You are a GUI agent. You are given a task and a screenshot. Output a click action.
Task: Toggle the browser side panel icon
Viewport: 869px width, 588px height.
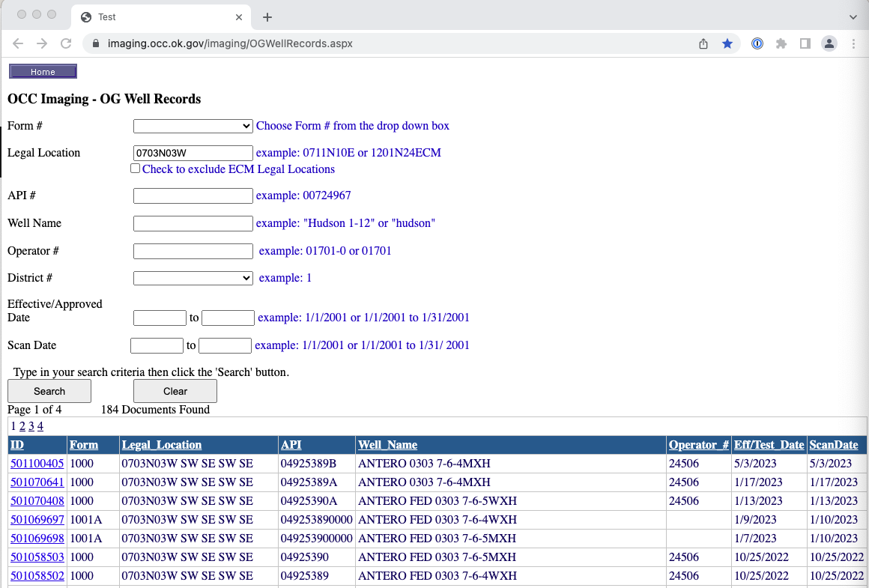click(x=805, y=43)
